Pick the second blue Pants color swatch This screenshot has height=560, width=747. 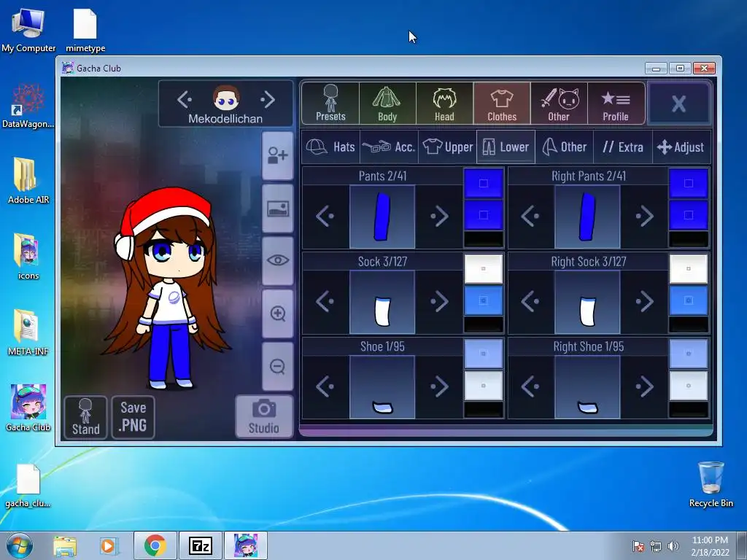[x=483, y=215]
